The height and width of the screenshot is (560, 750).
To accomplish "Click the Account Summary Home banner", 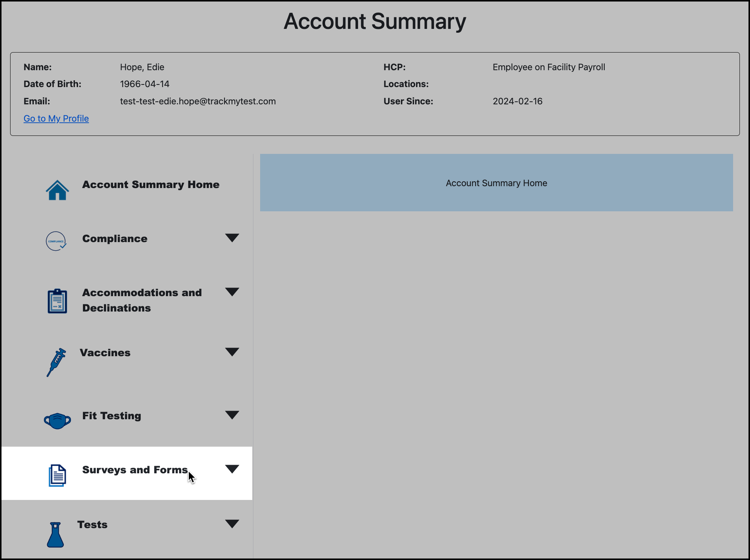I will (496, 183).
